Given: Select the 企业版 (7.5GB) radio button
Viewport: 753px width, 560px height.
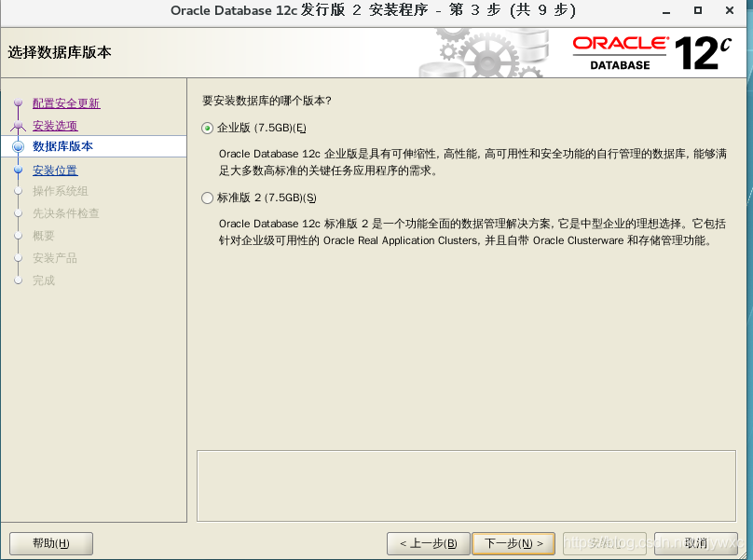Looking at the screenshot, I should click(x=208, y=129).
